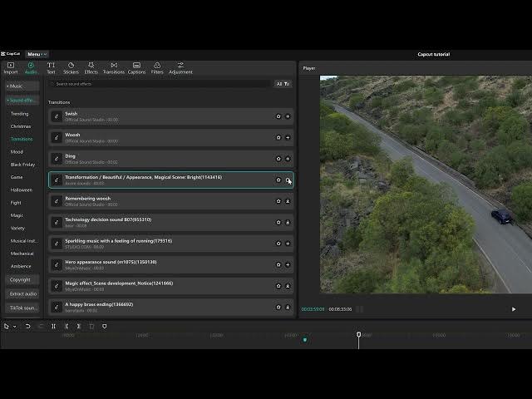Download the Magic effect_Scene development sound
Image resolution: width=532 pixels, height=399 pixels.
(288, 286)
